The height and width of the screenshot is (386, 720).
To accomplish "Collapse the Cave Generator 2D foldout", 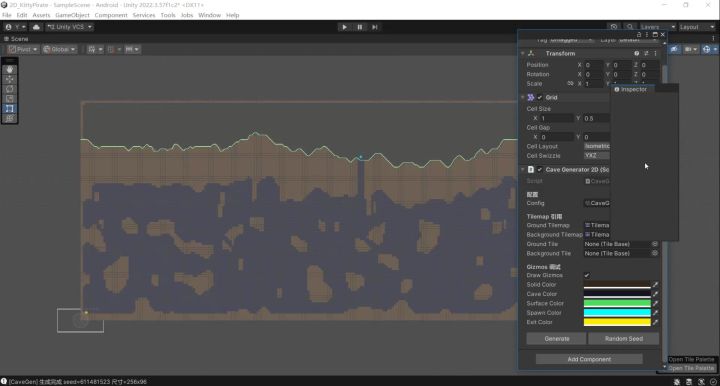I will point(523,169).
